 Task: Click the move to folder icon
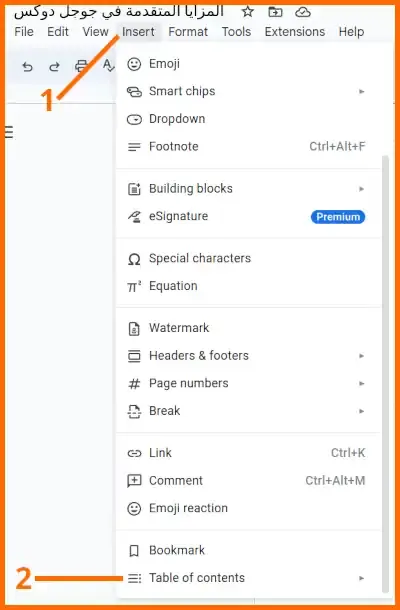(275, 12)
